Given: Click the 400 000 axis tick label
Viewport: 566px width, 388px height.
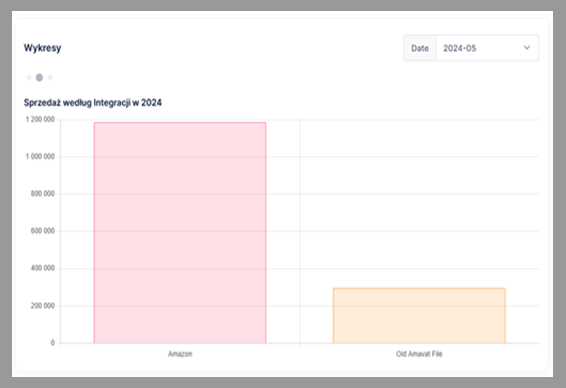Looking at the screenshot, I should click(x=43, y=268).
